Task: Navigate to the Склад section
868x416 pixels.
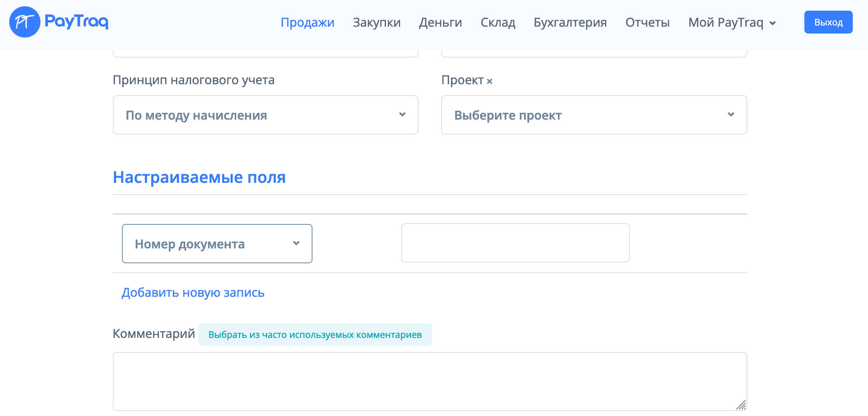Action: point(498,22)
